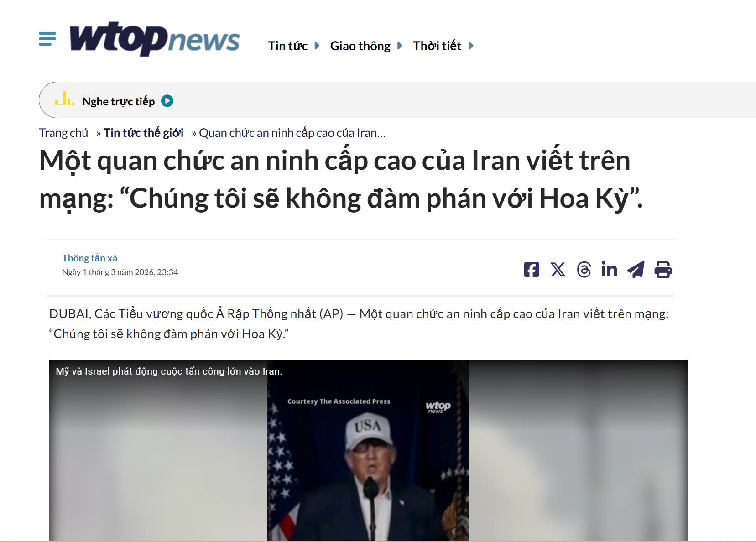The width and height of the screenshot is (756, 542).
Task: Share article on Facebook
Action: click(532, 270)
